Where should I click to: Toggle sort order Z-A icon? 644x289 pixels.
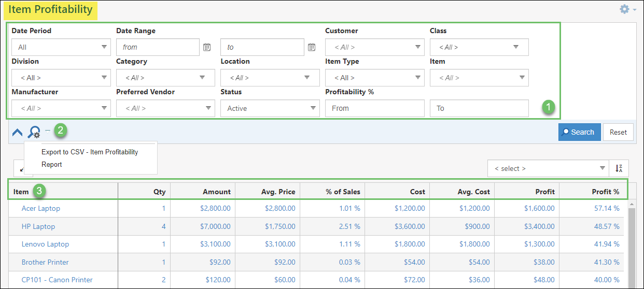(x=619, y=168)
